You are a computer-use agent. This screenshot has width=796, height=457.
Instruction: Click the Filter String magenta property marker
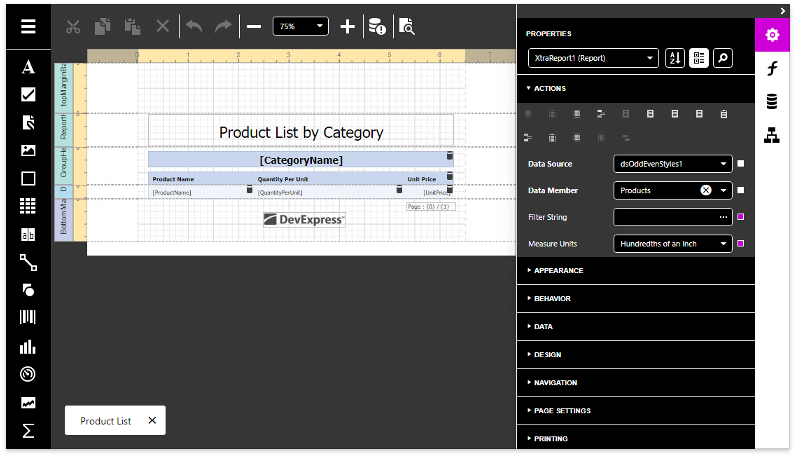[x=740, y=217]
